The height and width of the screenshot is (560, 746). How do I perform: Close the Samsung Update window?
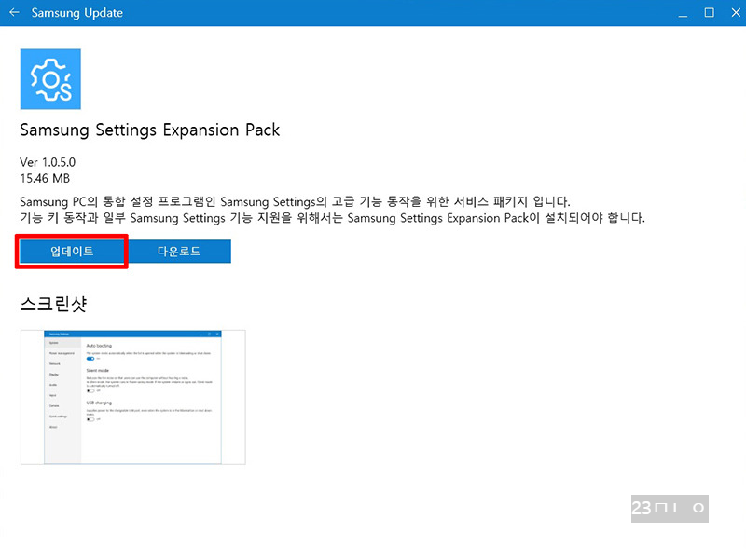736,13
